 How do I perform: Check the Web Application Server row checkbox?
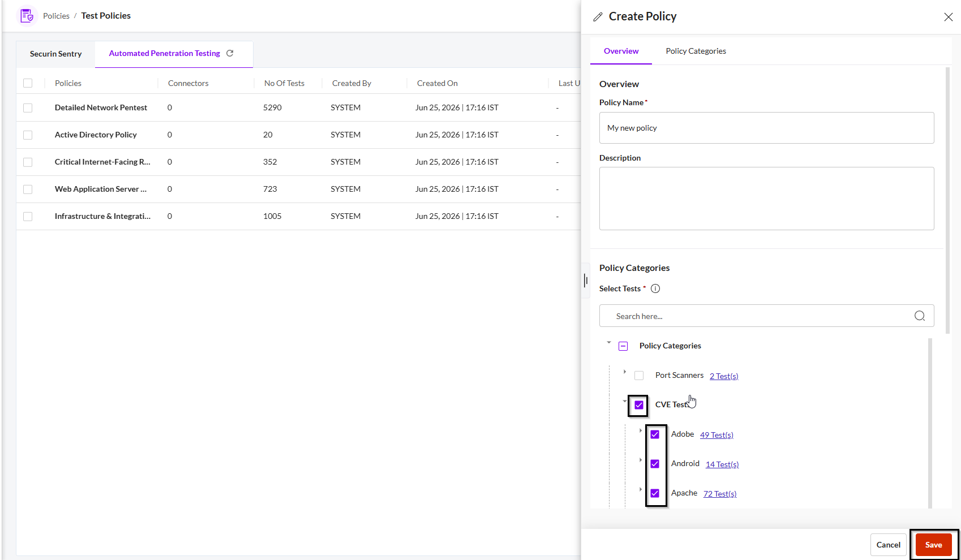pyautogui.click(x=28, y=189)
